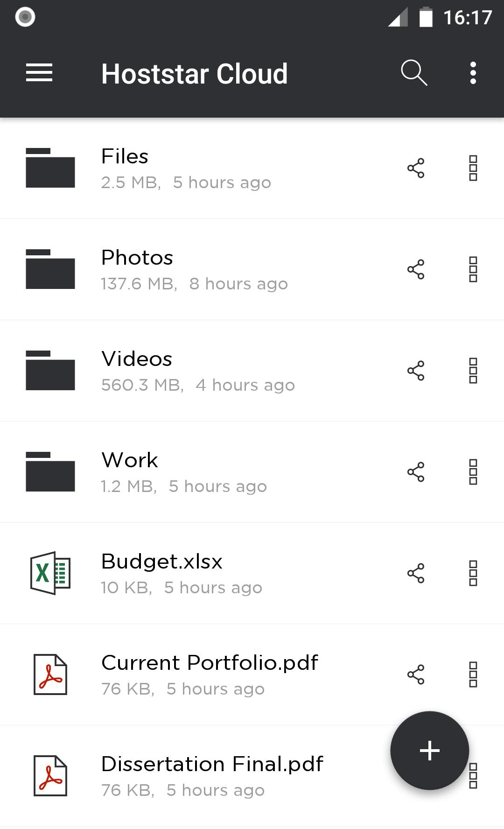Share the Files folder
This screenshot has height=829, width=504.
click(416, 168)
